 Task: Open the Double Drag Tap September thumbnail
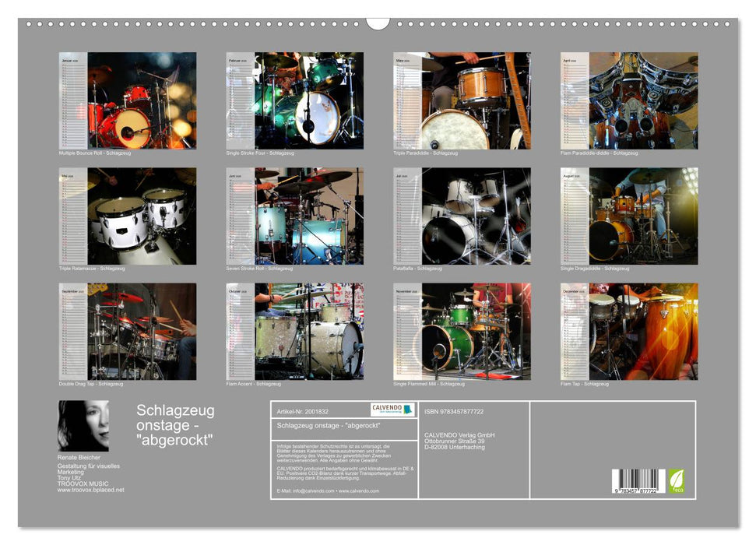[128, 332]
